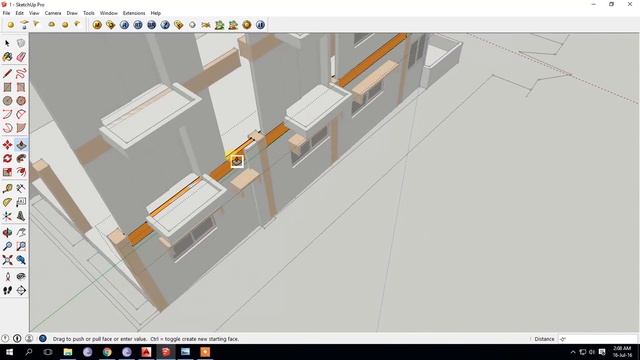Activate the Walk footprints tool
The width and height of the screenshot is (640, 360).
7,290
